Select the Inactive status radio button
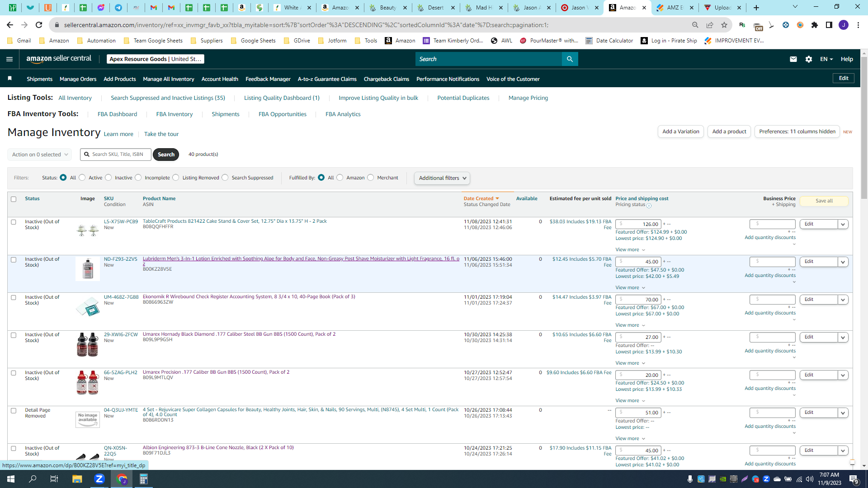This screenshot has width=868, height=488. [x=108, y=178]
